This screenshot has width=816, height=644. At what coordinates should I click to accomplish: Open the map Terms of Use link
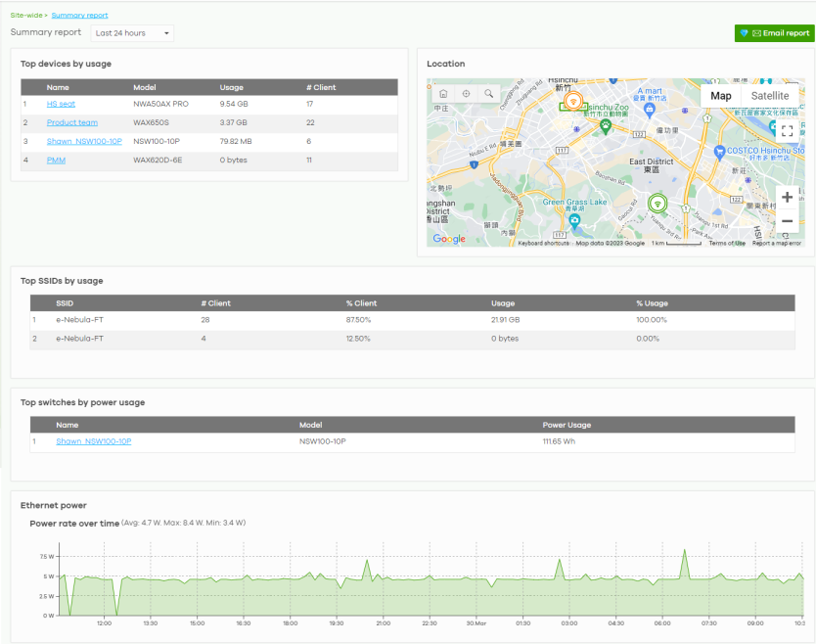click(x=726, y=244)
